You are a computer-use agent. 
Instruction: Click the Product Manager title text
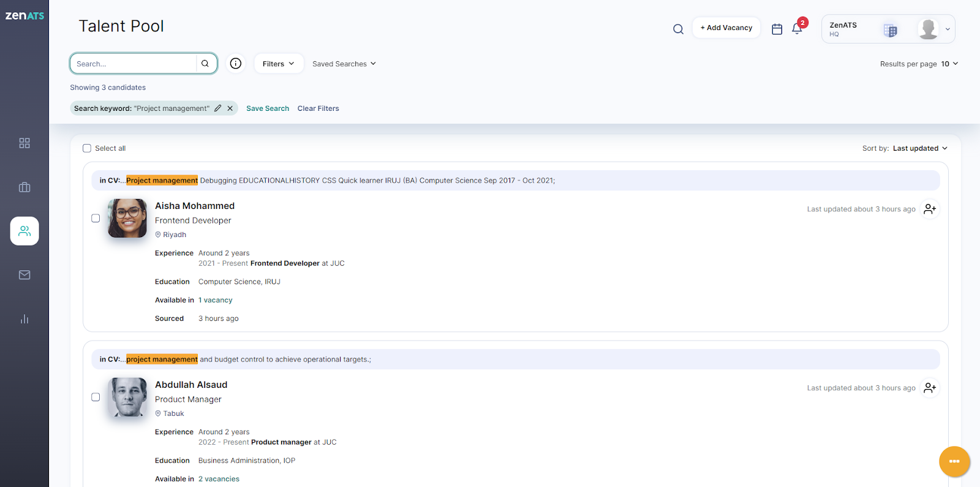188,399
